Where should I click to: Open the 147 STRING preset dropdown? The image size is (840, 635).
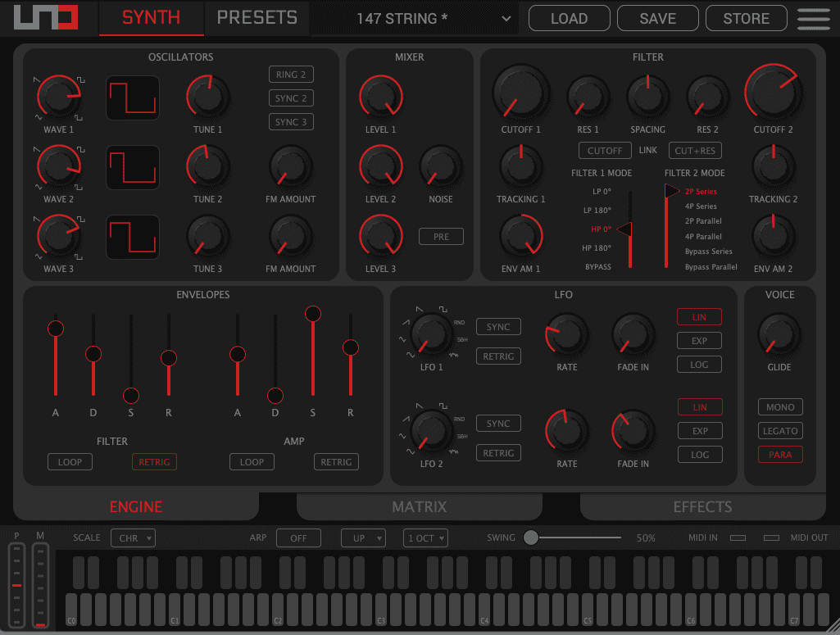click(x=414, y=18)
